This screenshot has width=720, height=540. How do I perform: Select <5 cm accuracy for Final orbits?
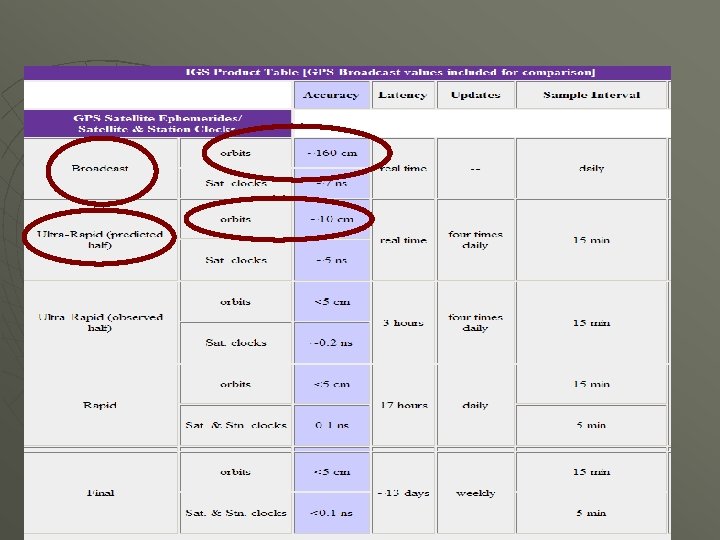(332, 472)
